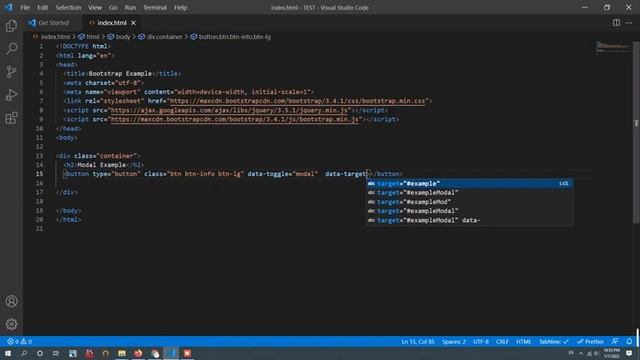
Task: Open the bootstrap.min.css link on line 7
Action: point(297,101)
